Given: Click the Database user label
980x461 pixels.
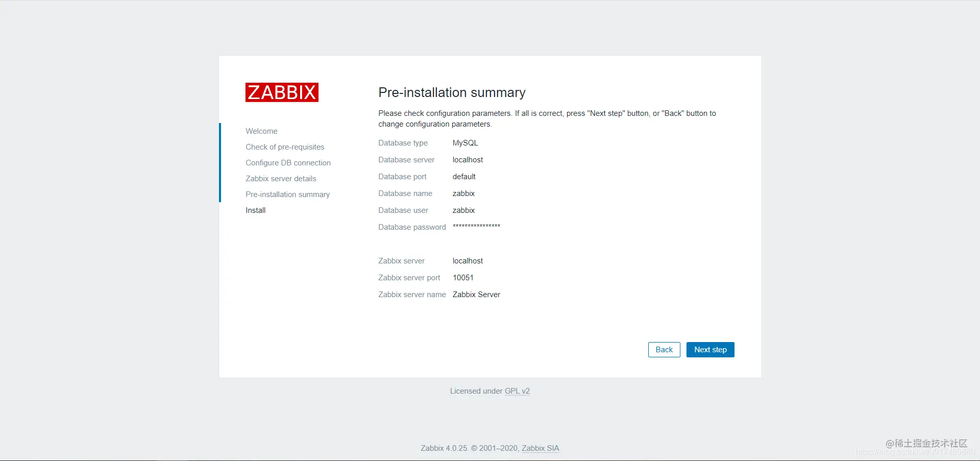Looking at the screenshot, I should coord(403,210).
